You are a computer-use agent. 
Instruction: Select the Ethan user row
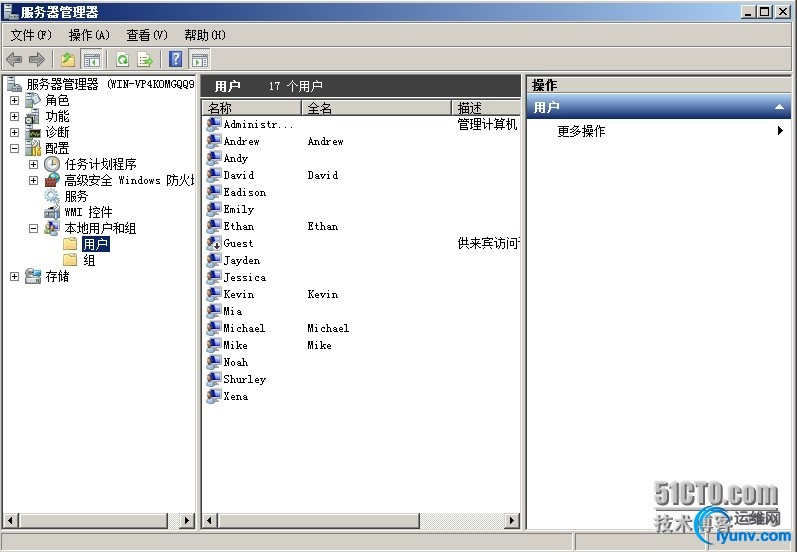pyautogui.click(x=362, y=227)
